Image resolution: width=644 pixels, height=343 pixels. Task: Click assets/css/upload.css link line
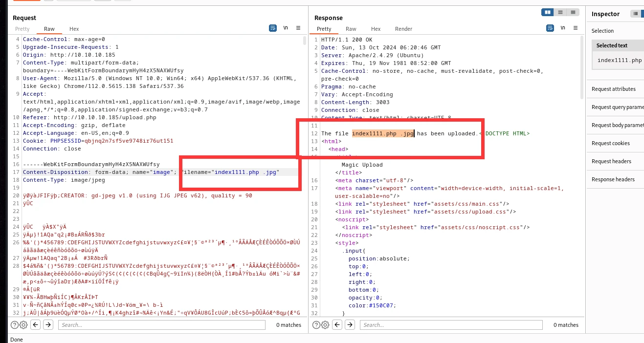[x=426, y=212]
